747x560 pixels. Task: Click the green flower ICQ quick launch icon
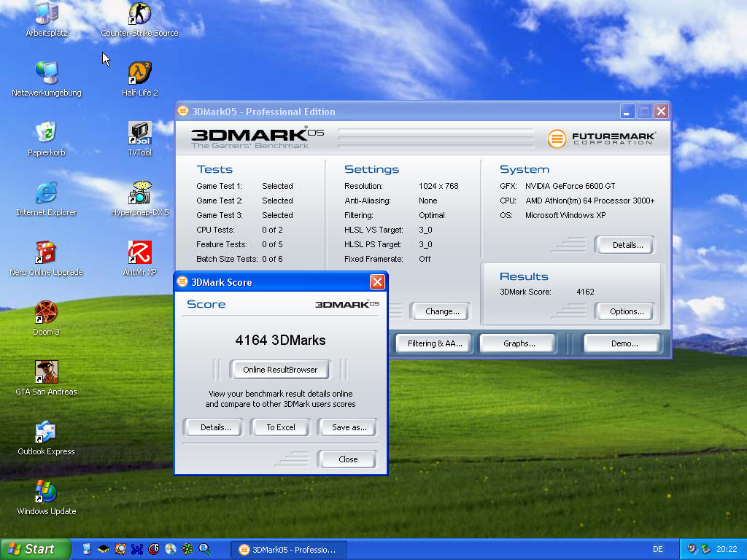click(187, 549)
